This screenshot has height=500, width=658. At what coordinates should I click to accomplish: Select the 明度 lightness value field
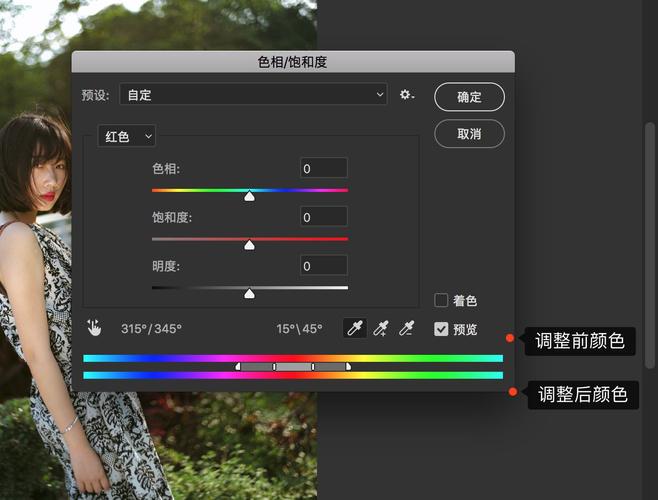(324, 266)
